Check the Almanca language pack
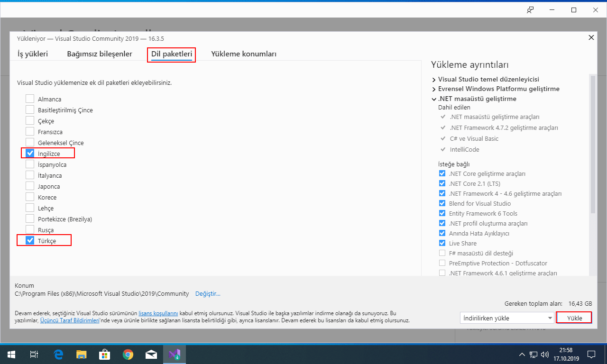Image resolution: width=607 pixels, height=364 pixels. coord(30,99)
